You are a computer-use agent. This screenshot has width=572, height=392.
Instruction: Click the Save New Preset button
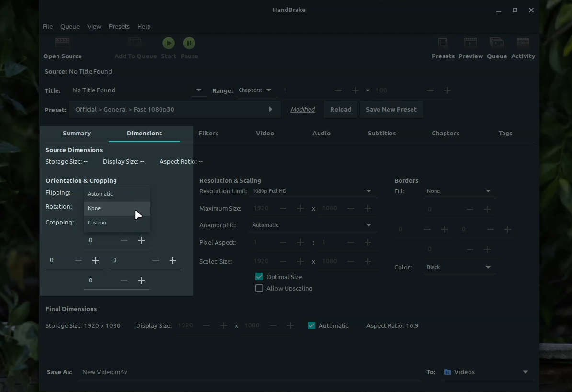[x=391, y=109]
